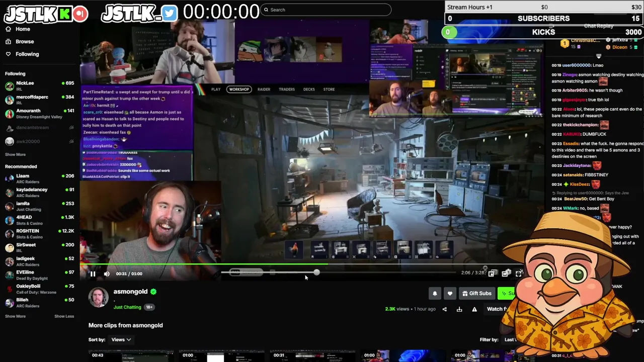Viewport: 644px width, 362px height.
Task: Click the share icon below the clip
Action: pyautogui.click(x=444, y=309)
